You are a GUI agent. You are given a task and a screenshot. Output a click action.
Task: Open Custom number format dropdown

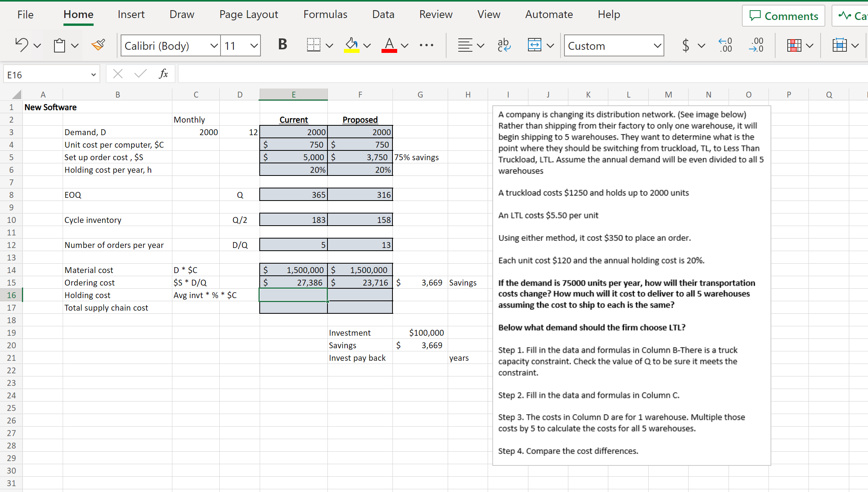click(x=657, y=45)
